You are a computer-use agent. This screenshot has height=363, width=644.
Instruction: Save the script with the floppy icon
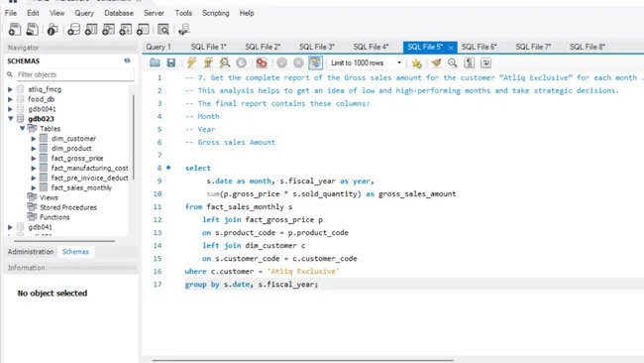tap(171, 62)
